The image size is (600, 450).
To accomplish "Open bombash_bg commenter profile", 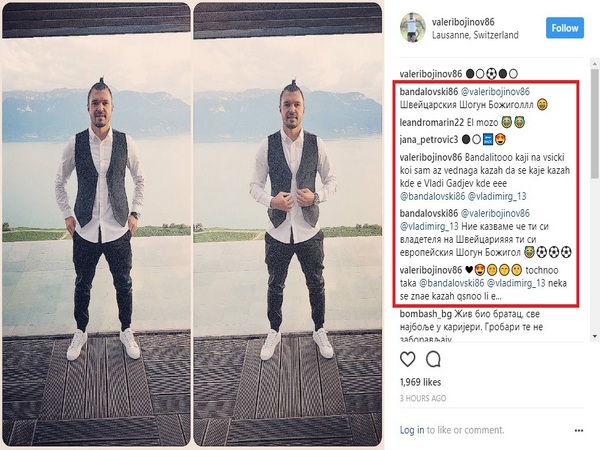I will click(x=426, y=314).
